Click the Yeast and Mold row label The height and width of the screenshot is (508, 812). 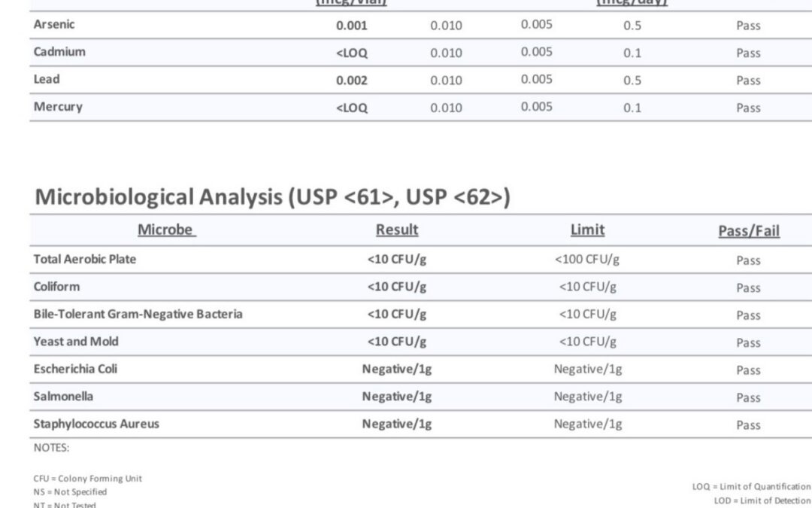(x=76, y=342)
